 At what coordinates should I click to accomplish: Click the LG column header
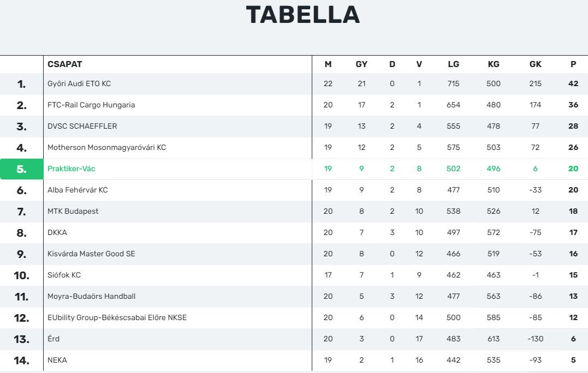(x=453, y=64)
